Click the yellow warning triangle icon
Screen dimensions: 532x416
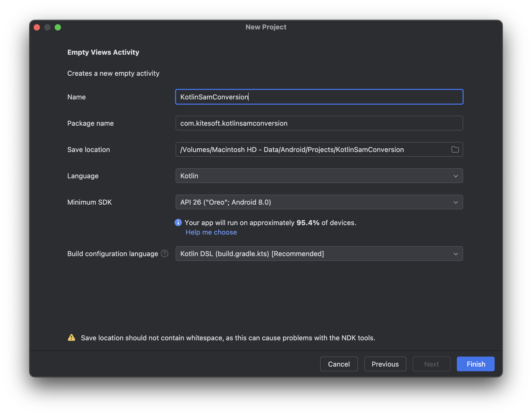(x=71, y=338)
